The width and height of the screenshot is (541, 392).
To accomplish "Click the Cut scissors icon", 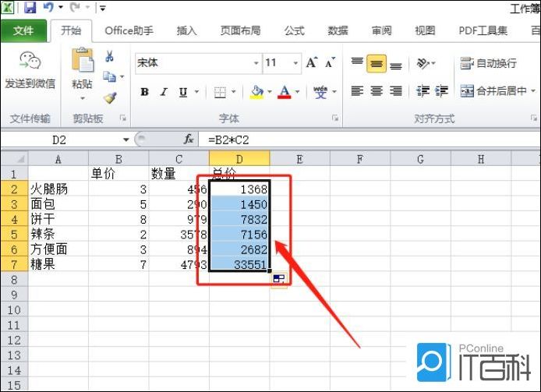I will 109,56.
